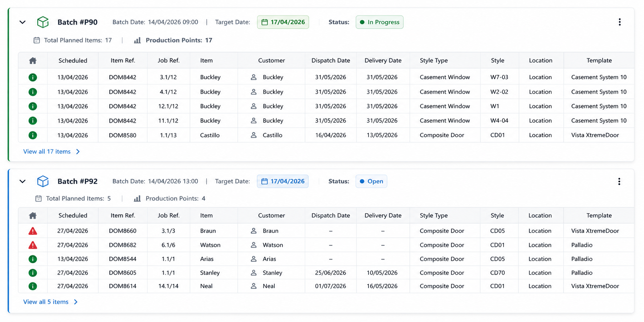Open the three-dot menu for Batch #P92

click(619, 181)
